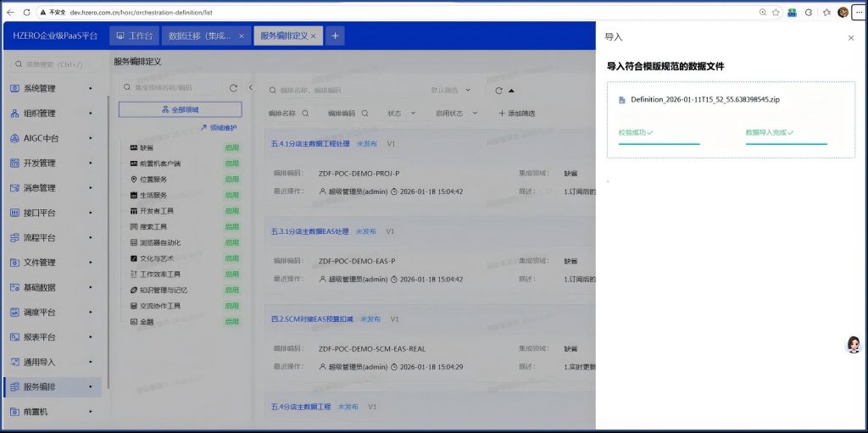Switch to the 工作台 tab
This screenshot has height=433, width=868.
coord(133,36)
